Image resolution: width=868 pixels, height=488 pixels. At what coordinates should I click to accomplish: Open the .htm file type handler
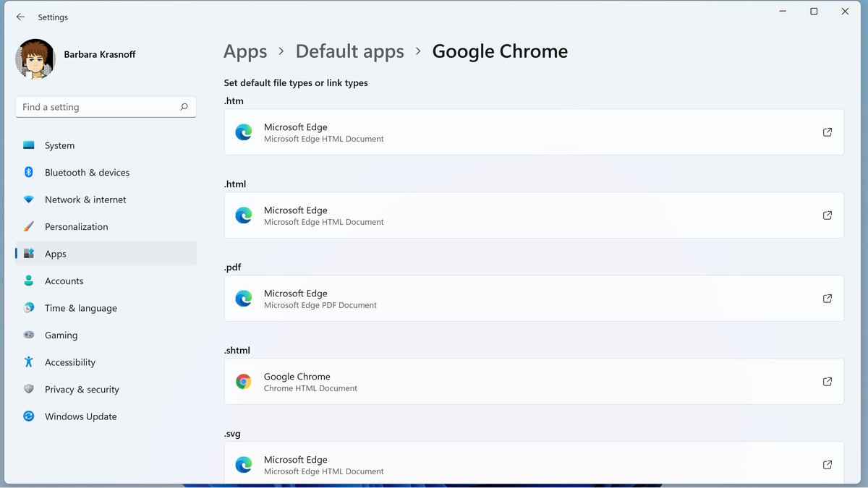(x=534, y=132)
